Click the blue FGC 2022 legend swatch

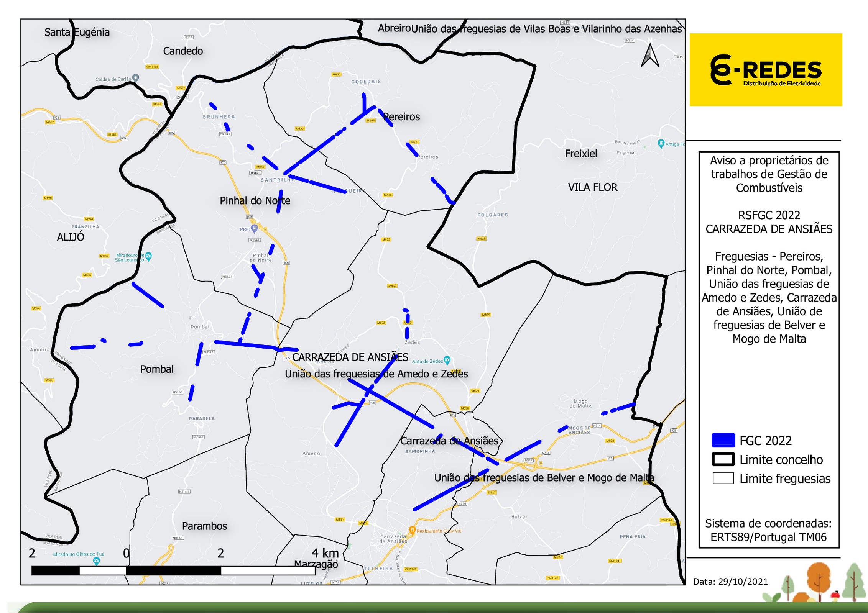(x=723, y=440)
